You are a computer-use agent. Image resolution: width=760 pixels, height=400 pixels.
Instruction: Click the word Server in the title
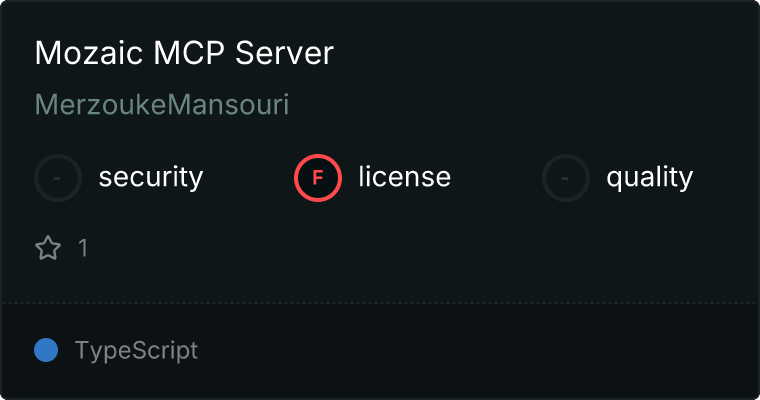(285, 52)
